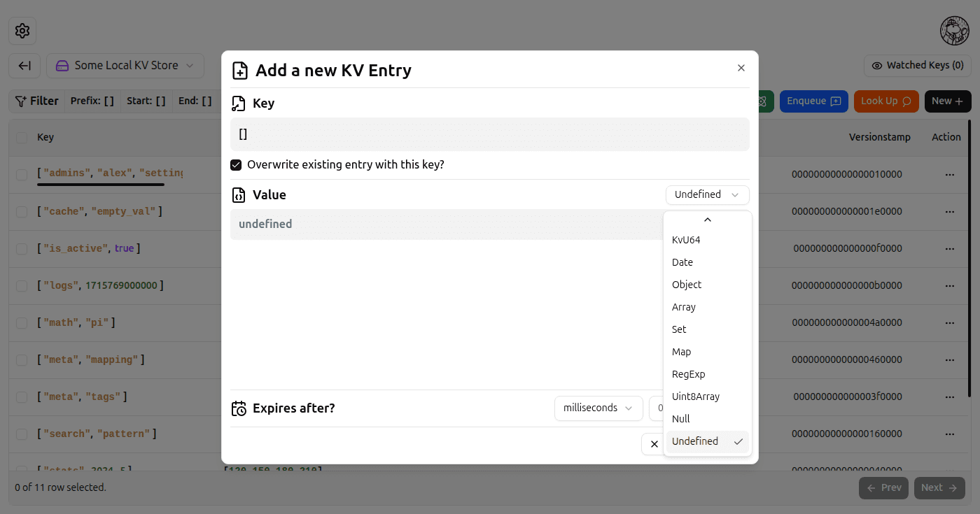
Task: Click the table vertical scrollbar
Action: point(969,259)
